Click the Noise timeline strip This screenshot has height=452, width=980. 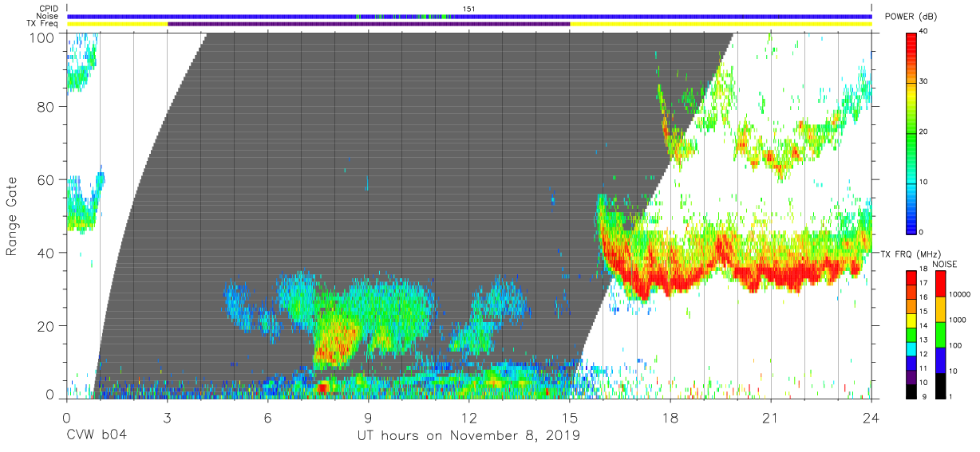coord(469,16)
